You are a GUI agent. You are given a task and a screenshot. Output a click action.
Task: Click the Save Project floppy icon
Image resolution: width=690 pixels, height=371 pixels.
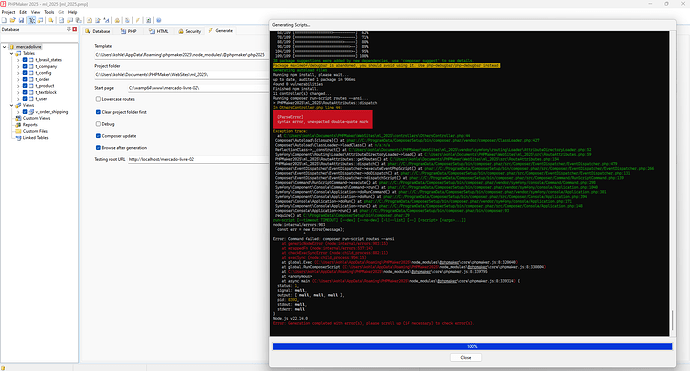(x=21, y=20)
